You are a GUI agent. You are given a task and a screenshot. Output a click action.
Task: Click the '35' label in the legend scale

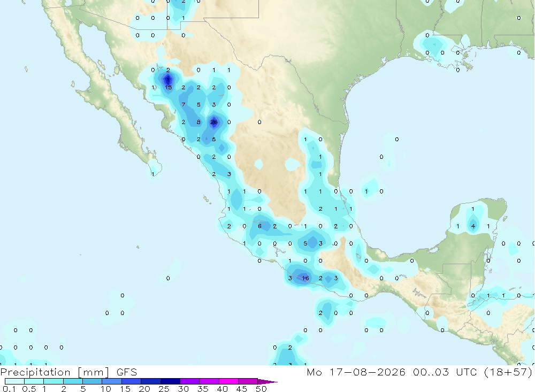point(203,389)
